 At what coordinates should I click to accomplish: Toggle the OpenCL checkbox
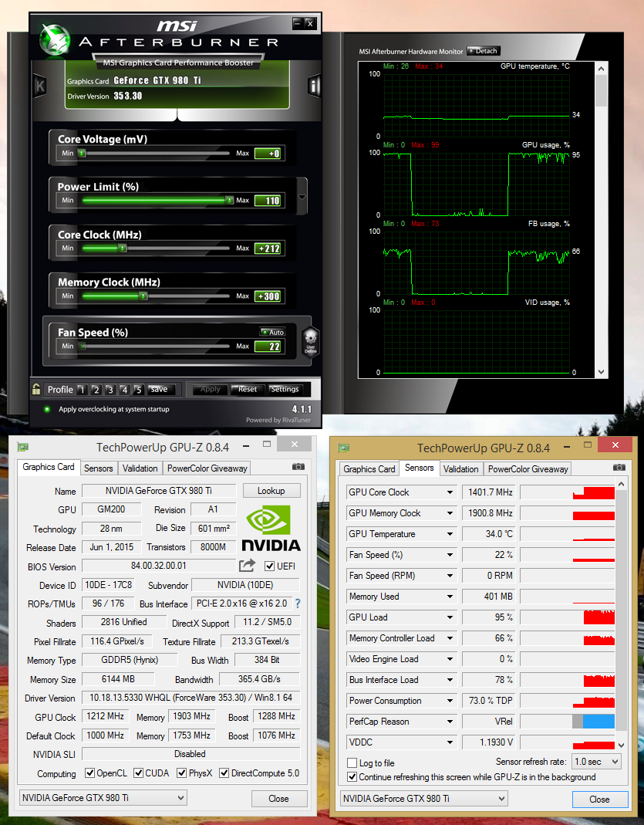[90, 773]
